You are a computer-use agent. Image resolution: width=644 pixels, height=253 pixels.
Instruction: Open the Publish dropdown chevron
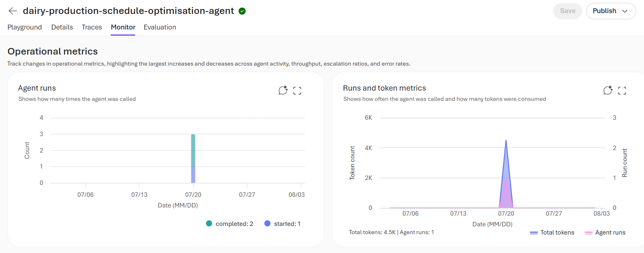(625, 11)
